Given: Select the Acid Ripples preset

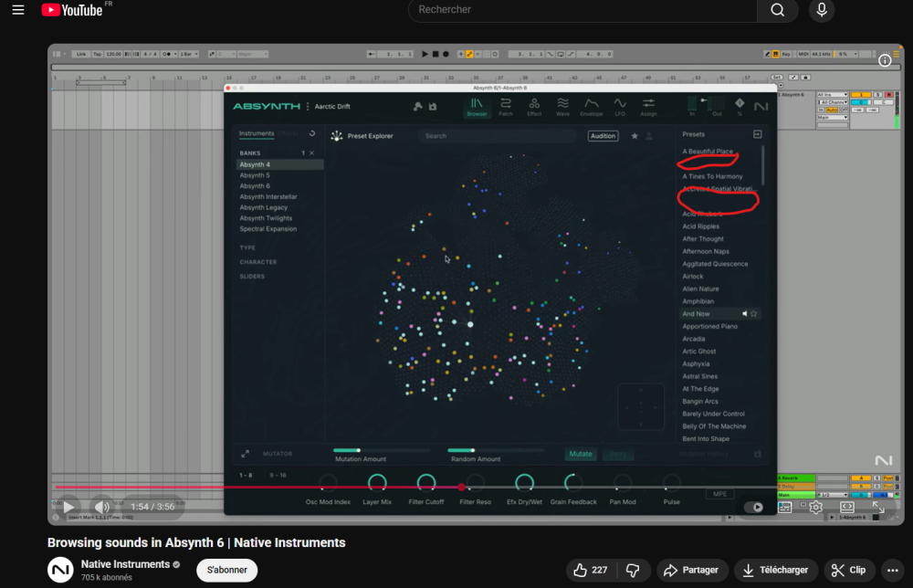Looking at the screenshot, I should click(700, 226).
